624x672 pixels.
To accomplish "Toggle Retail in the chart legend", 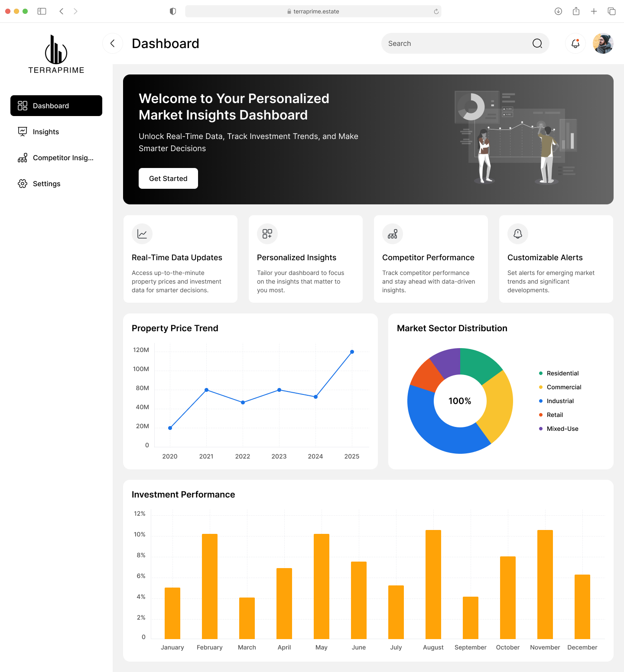I will pyautogui.click(x=551, y=415).
